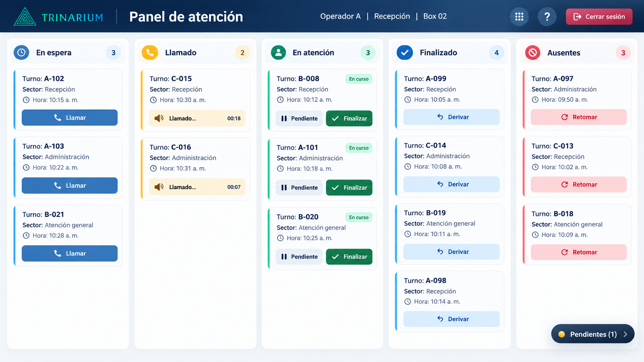
Task: Finalizar turno A-101
Action: (349, 188)
